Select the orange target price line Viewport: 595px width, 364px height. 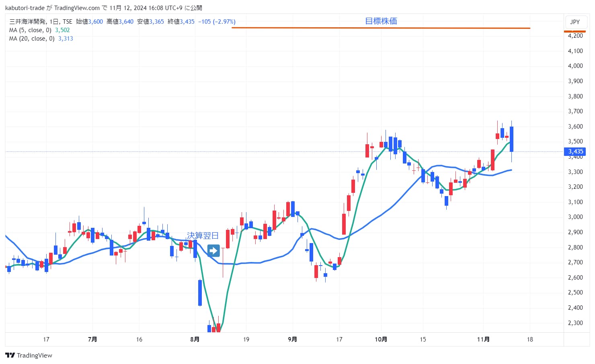click(x=381, y=28)
